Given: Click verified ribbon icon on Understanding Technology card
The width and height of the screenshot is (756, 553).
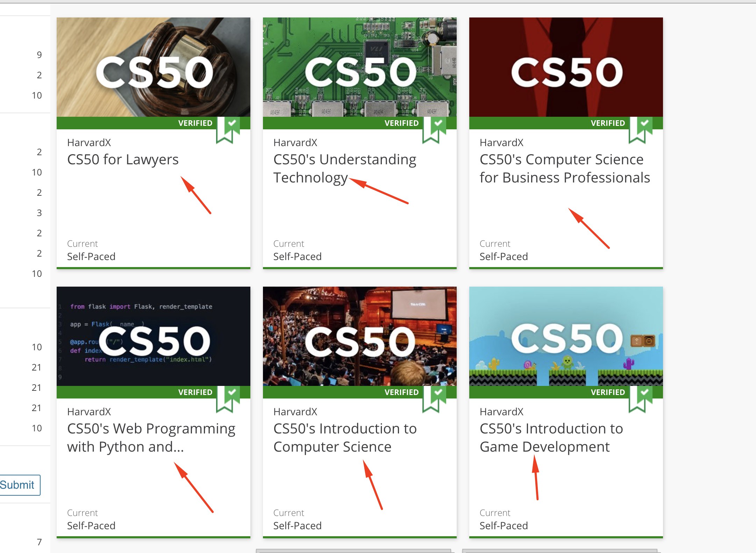Looking at the screenshot, I should pyautogui.click(x=434, y=130).
